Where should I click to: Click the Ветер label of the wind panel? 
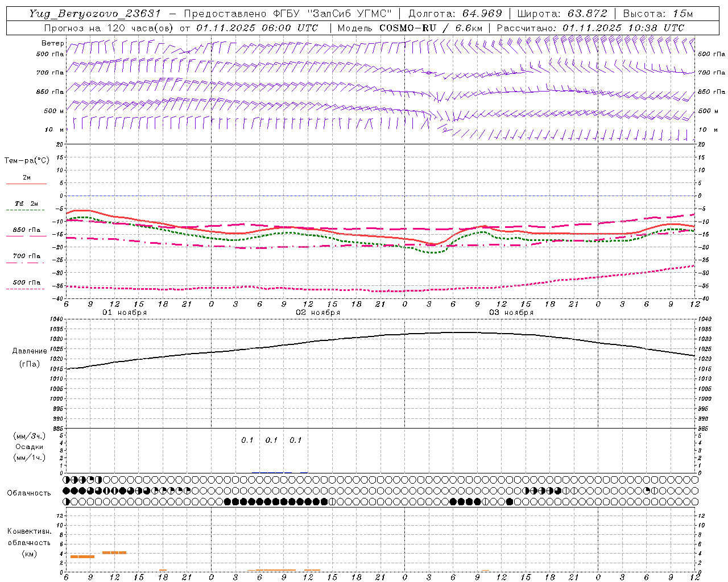click(x=53, y=43)
